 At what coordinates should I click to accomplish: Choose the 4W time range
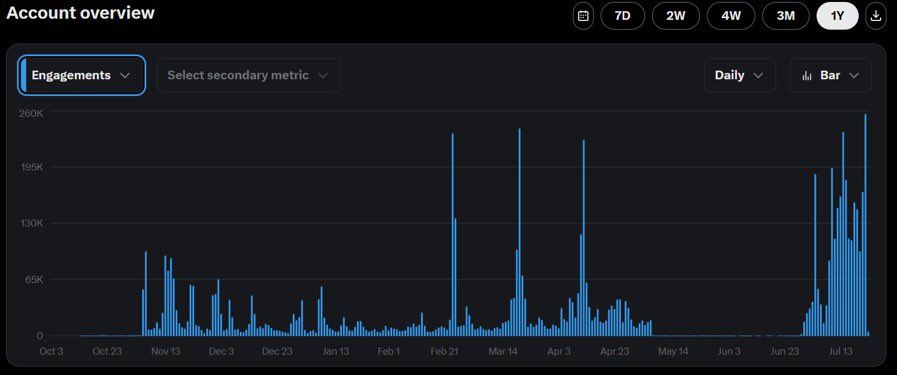coord(731,16)
